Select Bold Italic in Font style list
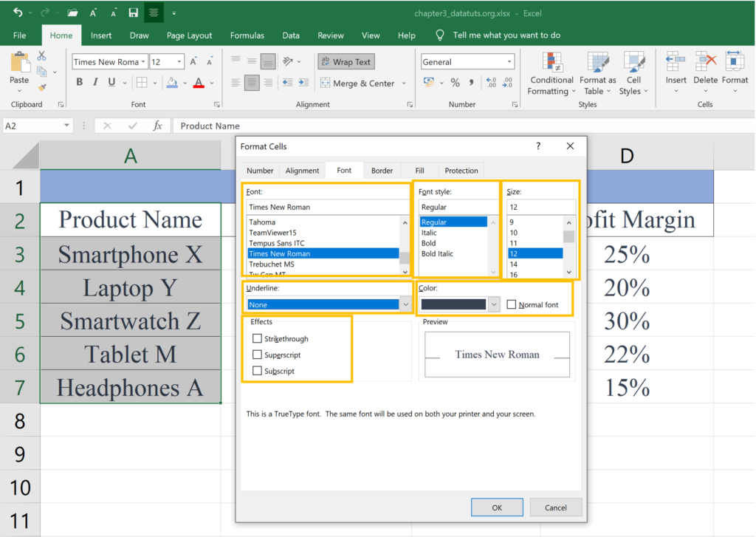The height and width of the screenshot is (537, 756). pyautogui.click(x=437, y=254)
